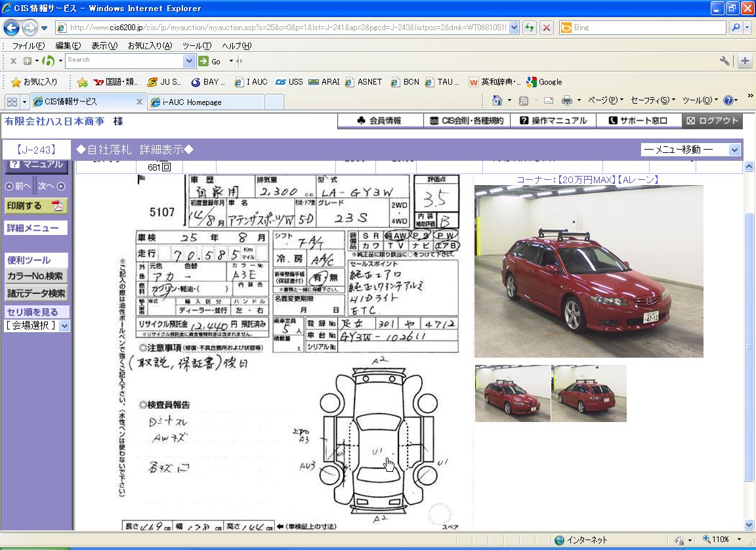The image size is (756, 550).
Task: Click the printer icon in command bar
Action: click(566, 100)
